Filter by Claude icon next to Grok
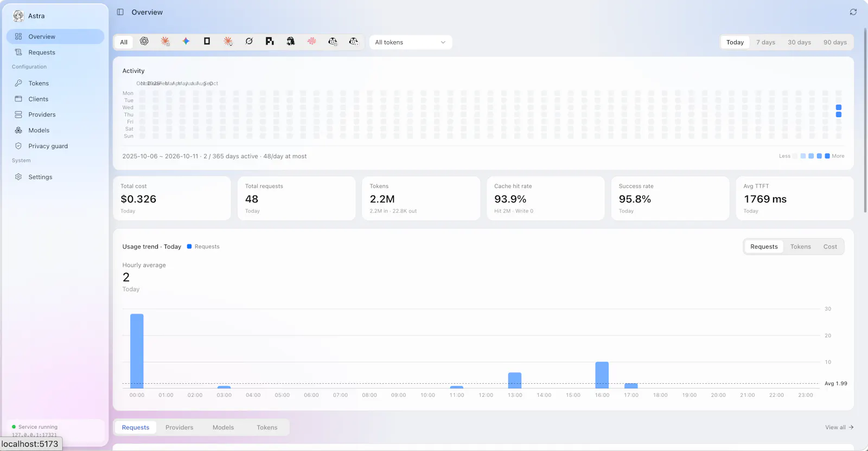 click(228, 41)
